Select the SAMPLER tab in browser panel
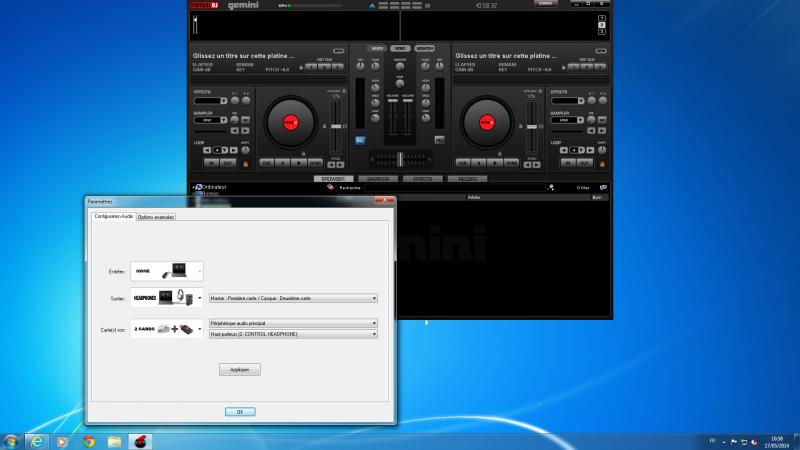 pyautogui.click(x=378, y=178)
